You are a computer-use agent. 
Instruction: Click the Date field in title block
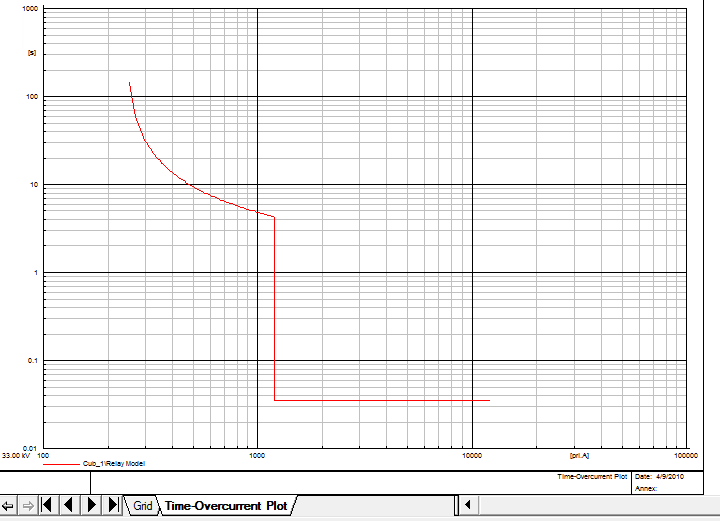(657, 477)
